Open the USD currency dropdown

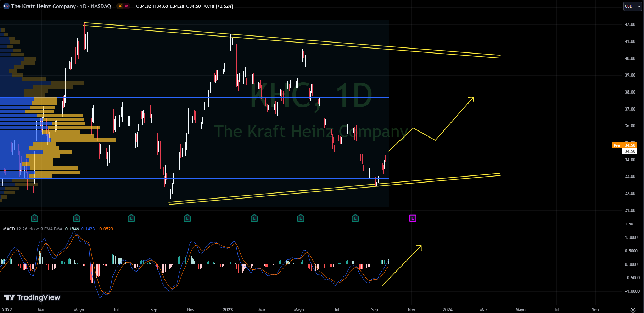633,6
